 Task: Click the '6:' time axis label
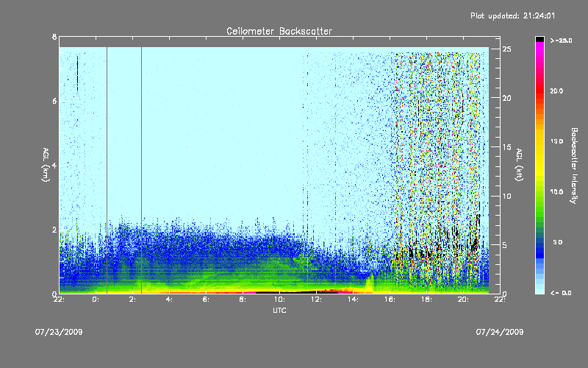(x=207, y=300)
